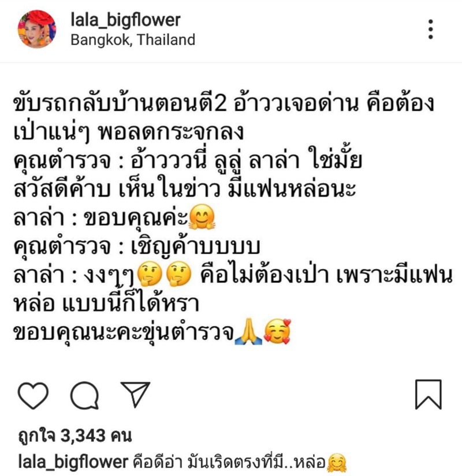The image size is (462, 476).
Task: Open the three-dot post options menu
Action: tap(430, 29)
